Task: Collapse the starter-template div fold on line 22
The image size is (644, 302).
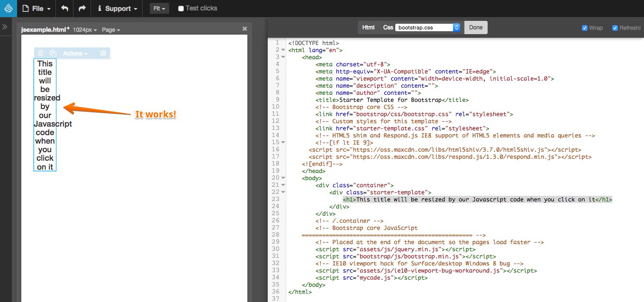Action: pos(283,192)
